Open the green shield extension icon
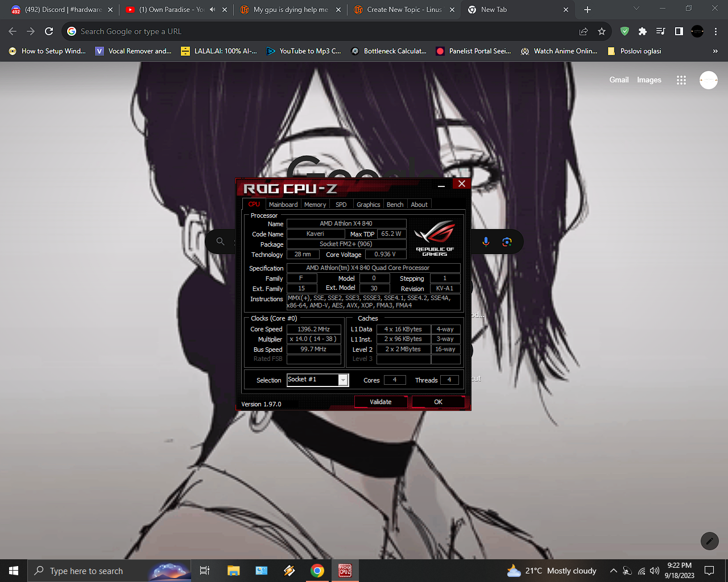The width and height of the screenshot is (728, 582). pyautogui.click(x=624, y=31)
